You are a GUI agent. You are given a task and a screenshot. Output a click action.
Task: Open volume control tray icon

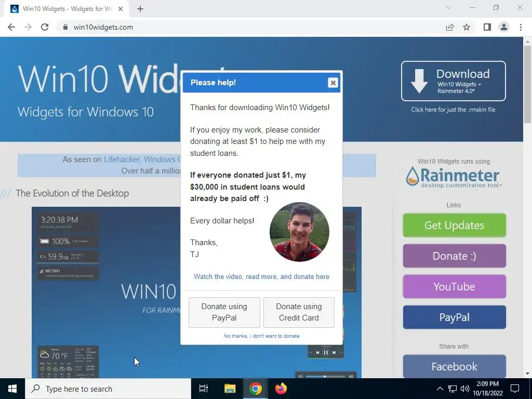click(x=465, y=389)
